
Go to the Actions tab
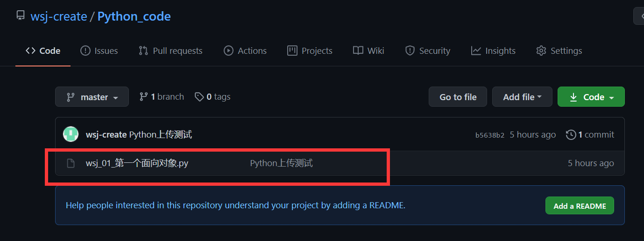[x=245, y=51]
